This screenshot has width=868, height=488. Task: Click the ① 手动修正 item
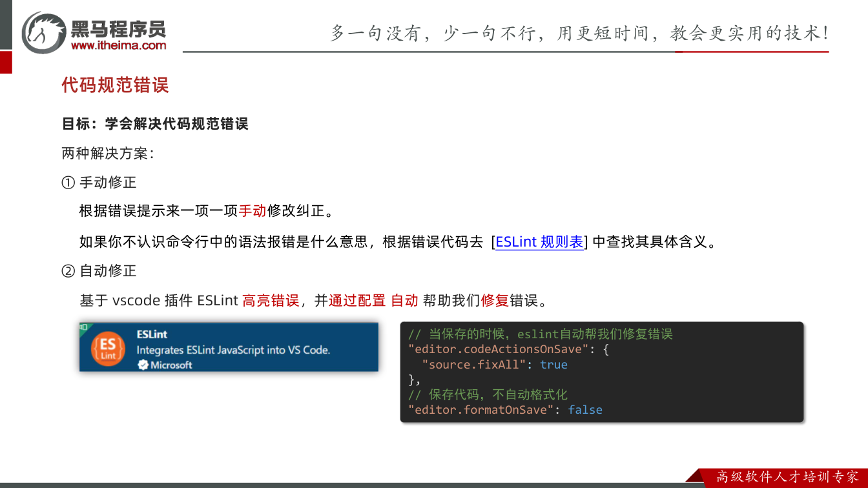pos(99,183)
